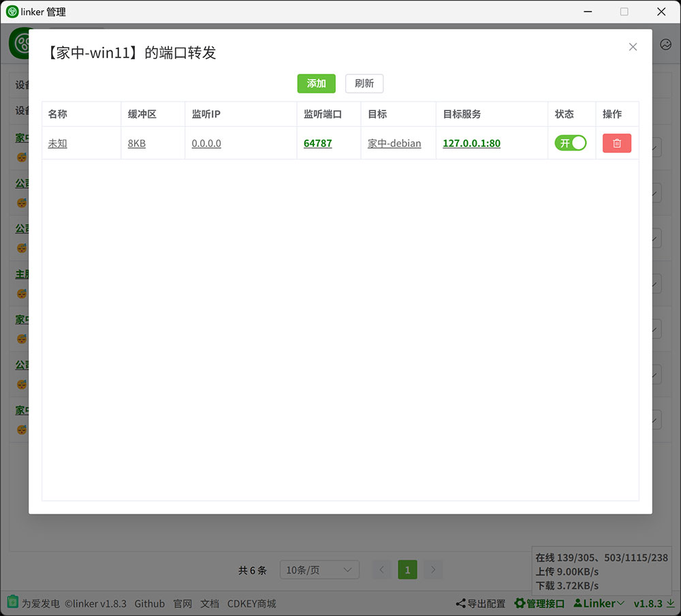Delete the port forward entry with trash icon

click(x=616, y=143)
